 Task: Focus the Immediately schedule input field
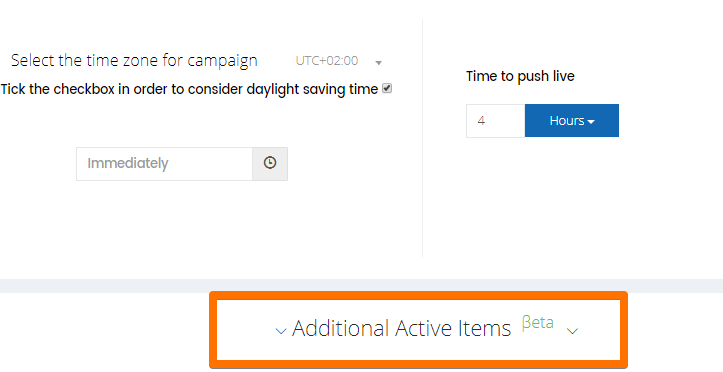pos(164,164)
